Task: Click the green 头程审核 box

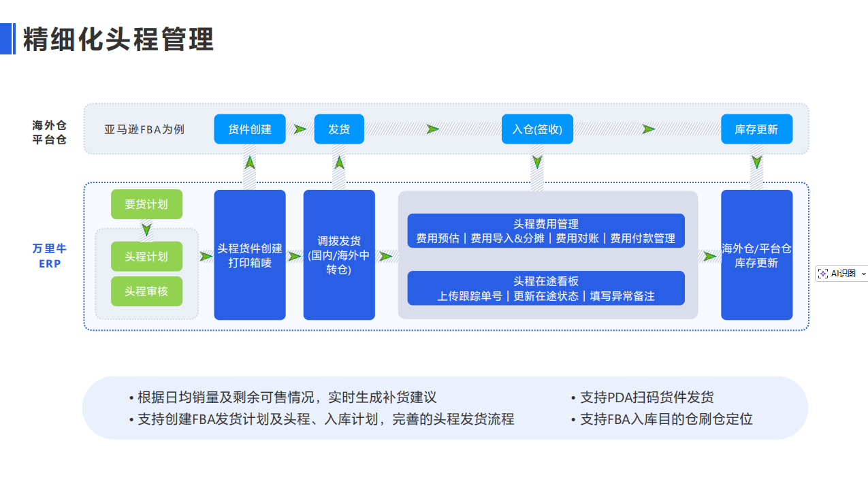Action: click(146, 291)
